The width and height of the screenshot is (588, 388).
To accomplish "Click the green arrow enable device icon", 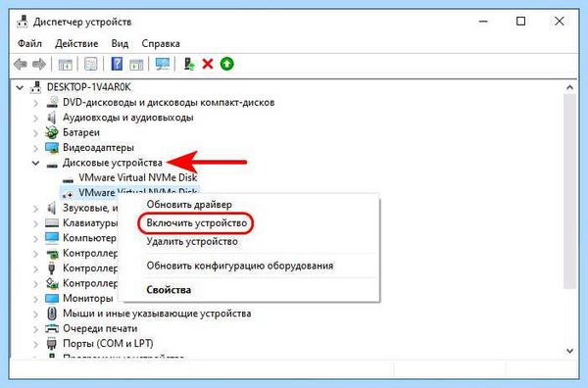I will (227, 64).
